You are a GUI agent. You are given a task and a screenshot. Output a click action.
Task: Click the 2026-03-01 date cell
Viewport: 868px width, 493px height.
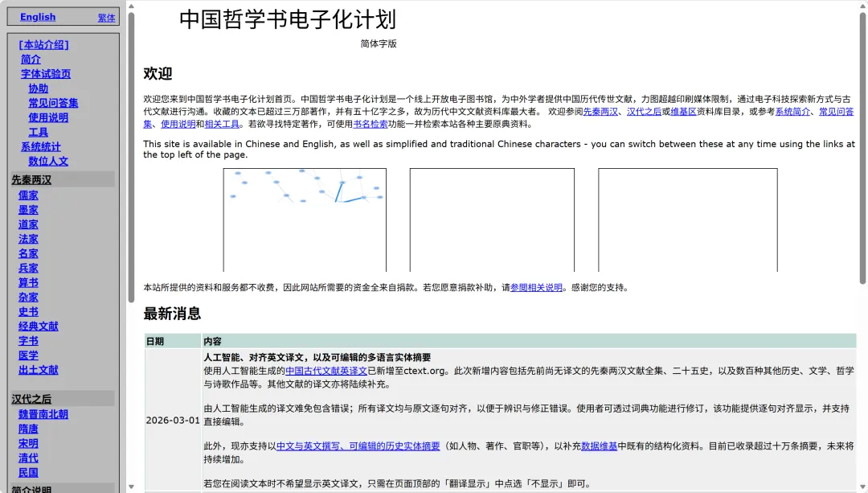click(173, 421)
